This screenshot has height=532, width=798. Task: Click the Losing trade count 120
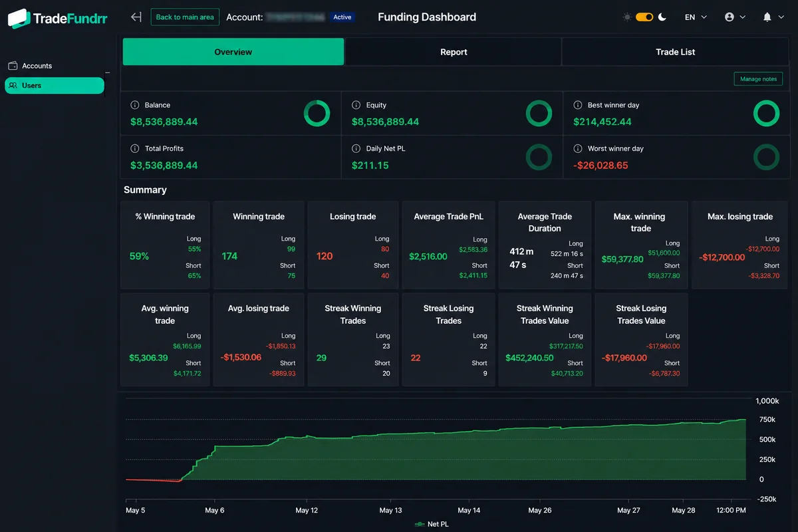[x=325, y=256]
